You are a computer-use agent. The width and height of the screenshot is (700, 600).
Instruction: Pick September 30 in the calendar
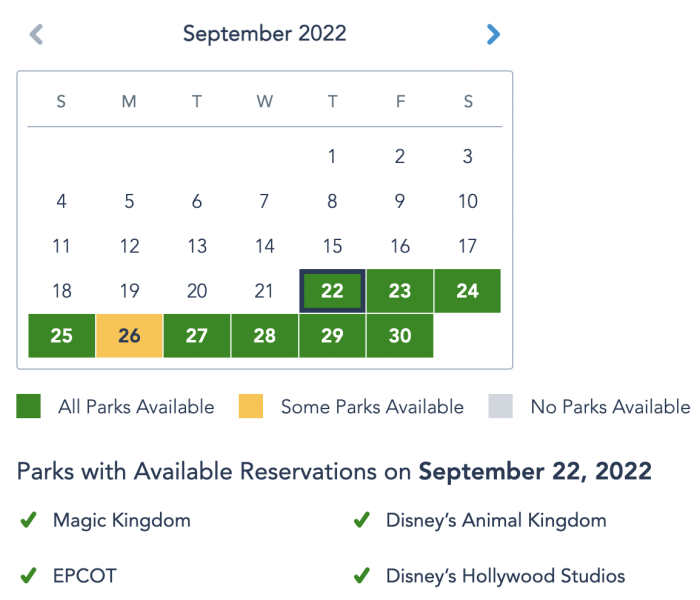click(400, 335)
